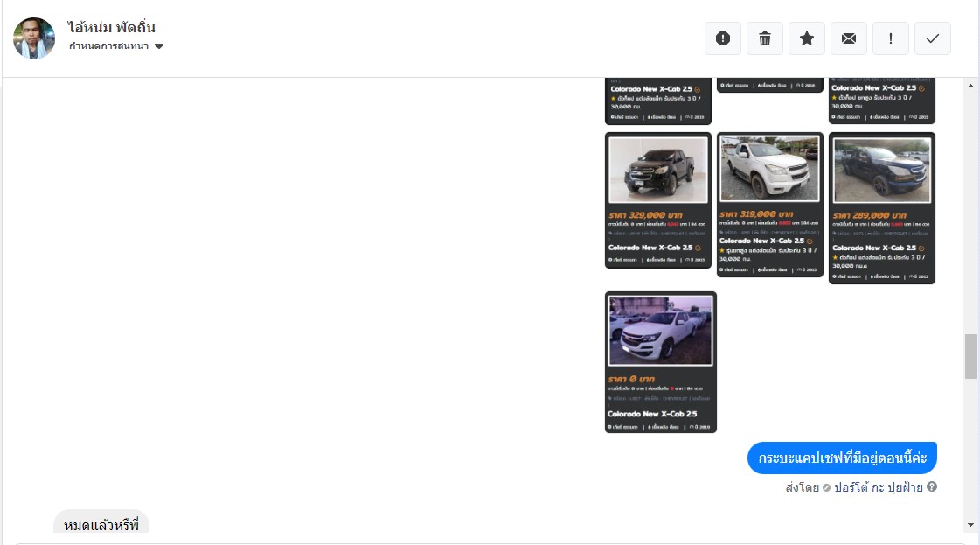Click the scrollbar down arrow
Image resolution: width=980 pixels, height=545 pixels.
point(970,525)
